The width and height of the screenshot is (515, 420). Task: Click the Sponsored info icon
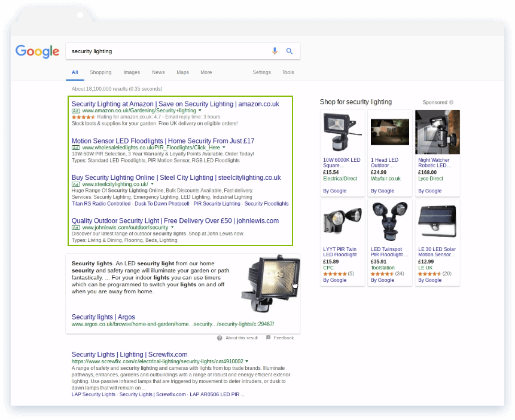tap(451, 102)
